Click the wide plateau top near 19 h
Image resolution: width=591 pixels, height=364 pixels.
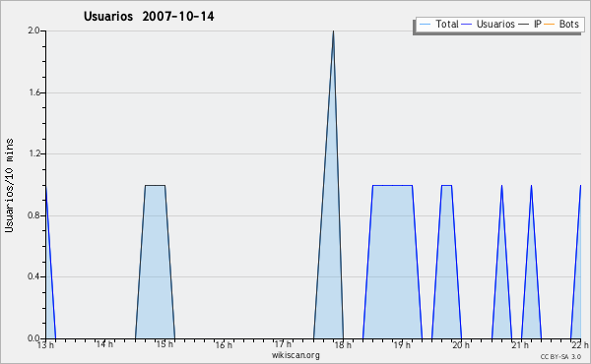tap(392, 185)
